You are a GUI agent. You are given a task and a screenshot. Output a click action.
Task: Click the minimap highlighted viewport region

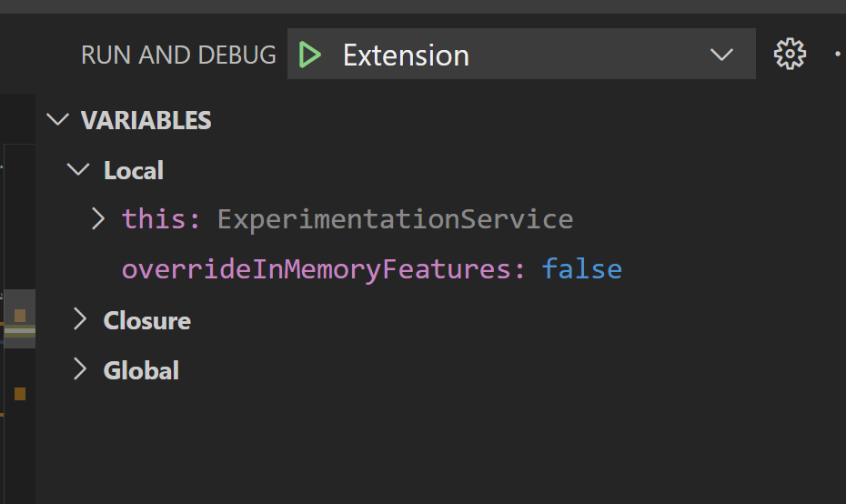click(20, 319)
